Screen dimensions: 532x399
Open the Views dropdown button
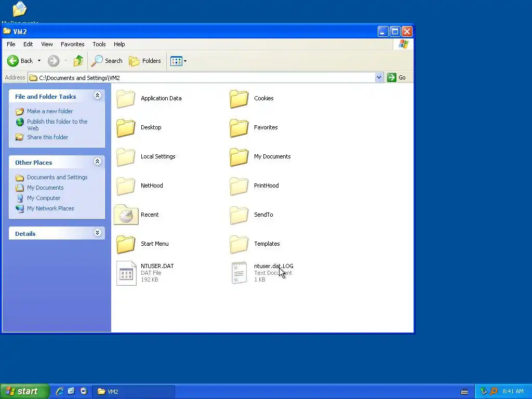pos(179,61)
